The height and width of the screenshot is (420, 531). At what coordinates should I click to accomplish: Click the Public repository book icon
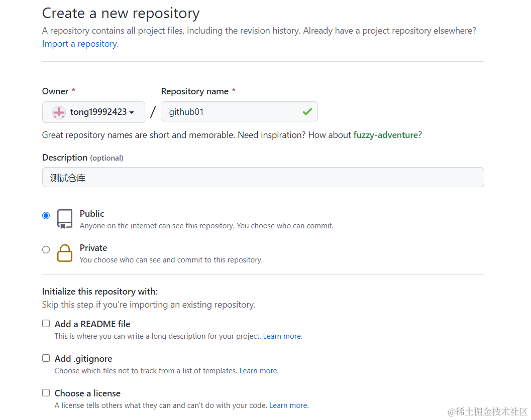pos(65,219)
